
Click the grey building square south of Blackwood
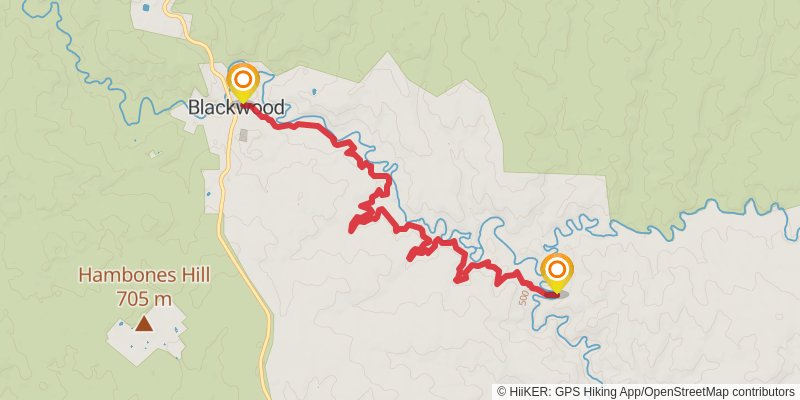click(243, 135)
